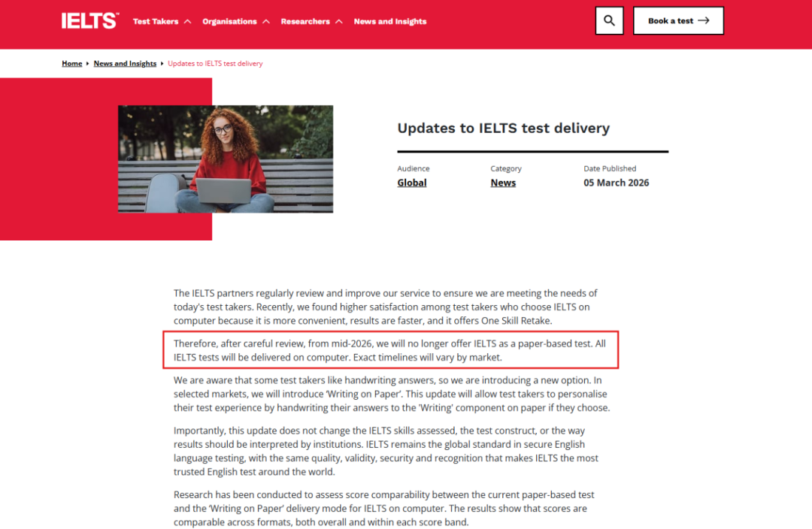Click the arrow icon inside Book a test
812x529 pixels.
[704, 21]
